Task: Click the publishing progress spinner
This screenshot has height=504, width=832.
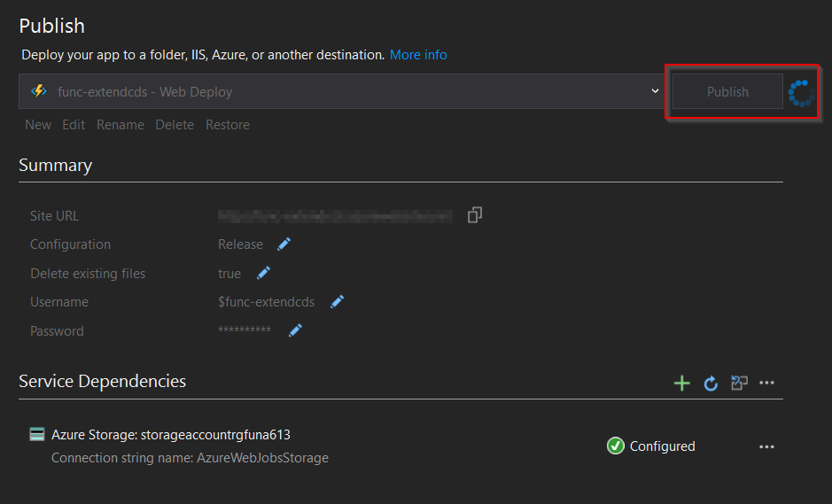Action: pos(801,93)
